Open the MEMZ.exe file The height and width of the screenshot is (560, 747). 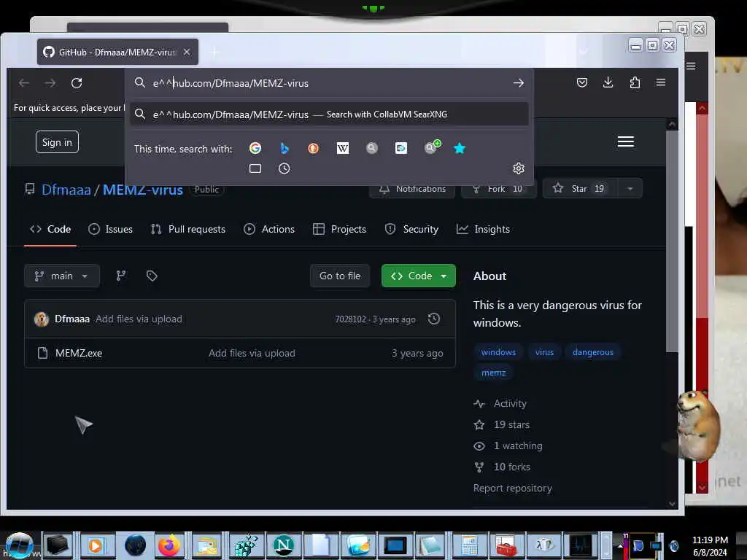point(79,353)
